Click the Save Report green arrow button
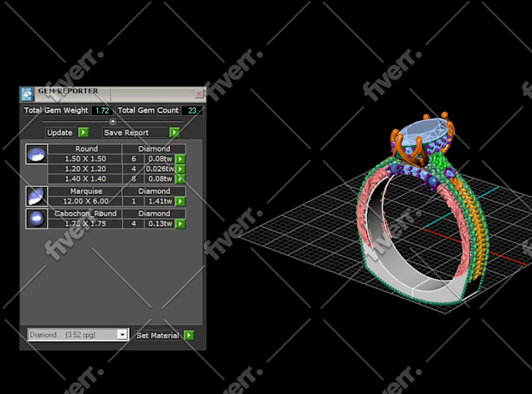The image size is (532, 394). pos(174,132)
